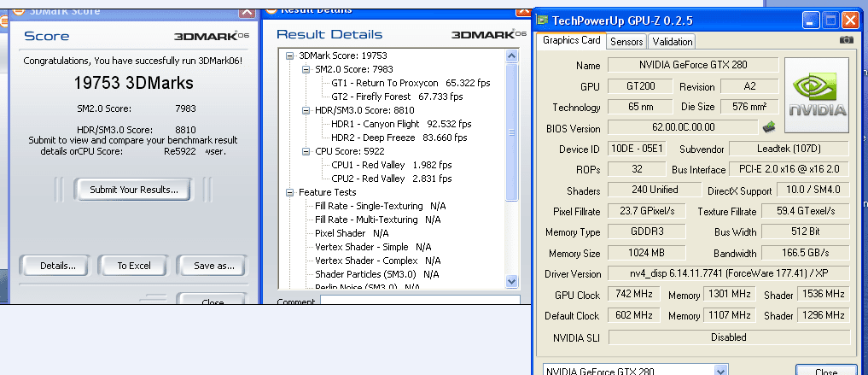The width and height of the screenshot is (868, 375).
Task: Close the 3DMark Score window
Action: [247, 12]
